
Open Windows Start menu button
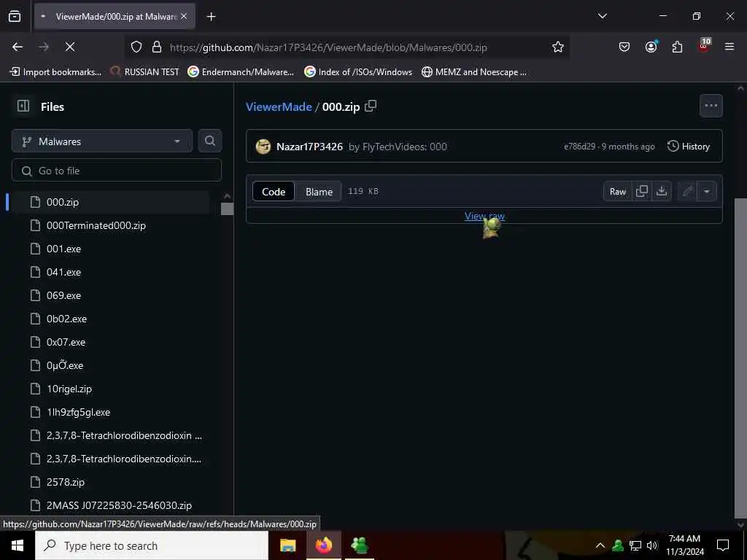pos(18,545)
